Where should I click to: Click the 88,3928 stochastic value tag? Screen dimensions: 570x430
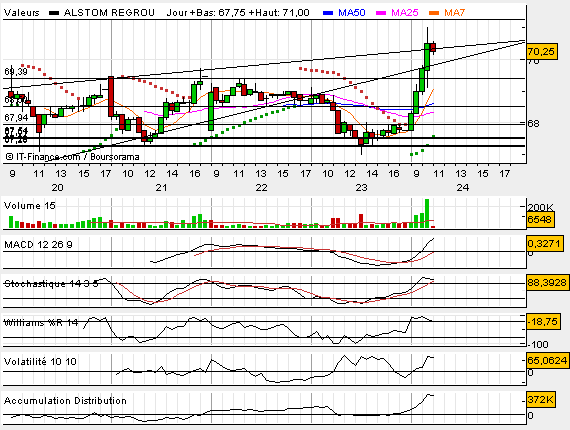(x=547, y=282)
